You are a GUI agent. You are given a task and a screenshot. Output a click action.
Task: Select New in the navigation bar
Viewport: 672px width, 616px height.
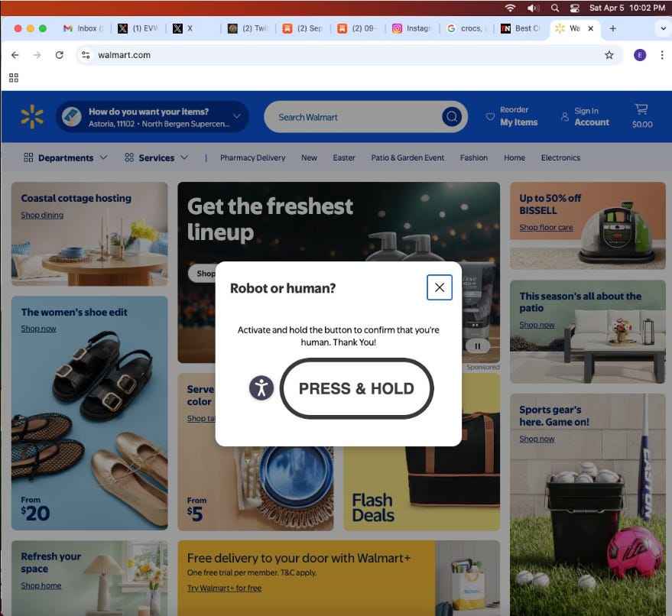point(309,157)
